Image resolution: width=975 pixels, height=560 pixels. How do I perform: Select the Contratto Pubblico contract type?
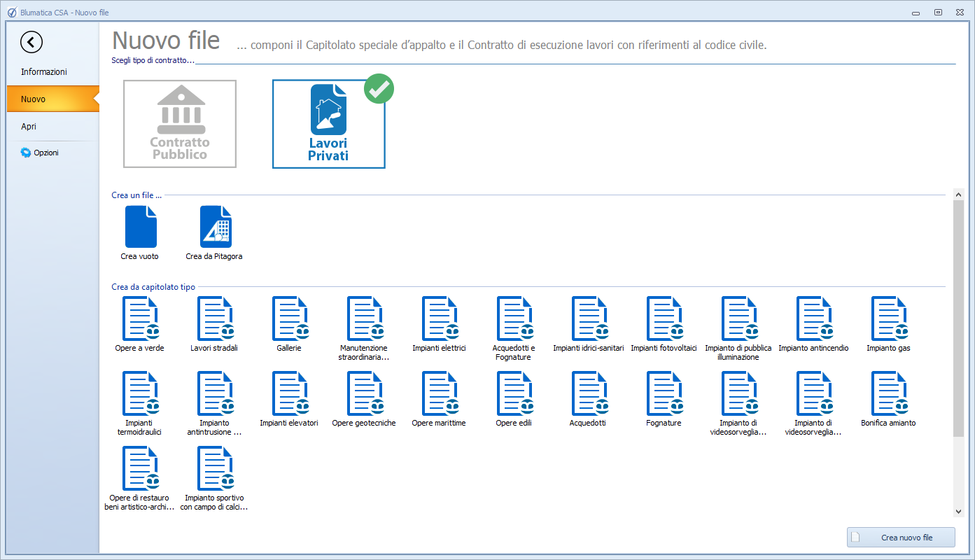tap(180, 124)
